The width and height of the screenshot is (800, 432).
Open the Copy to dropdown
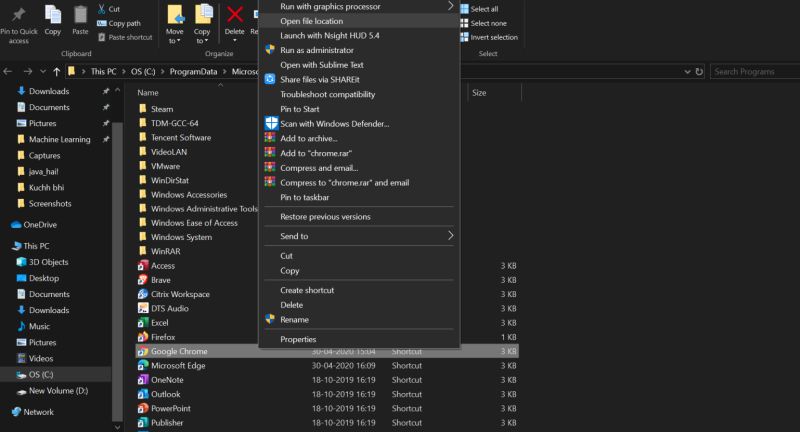point(202,36)
